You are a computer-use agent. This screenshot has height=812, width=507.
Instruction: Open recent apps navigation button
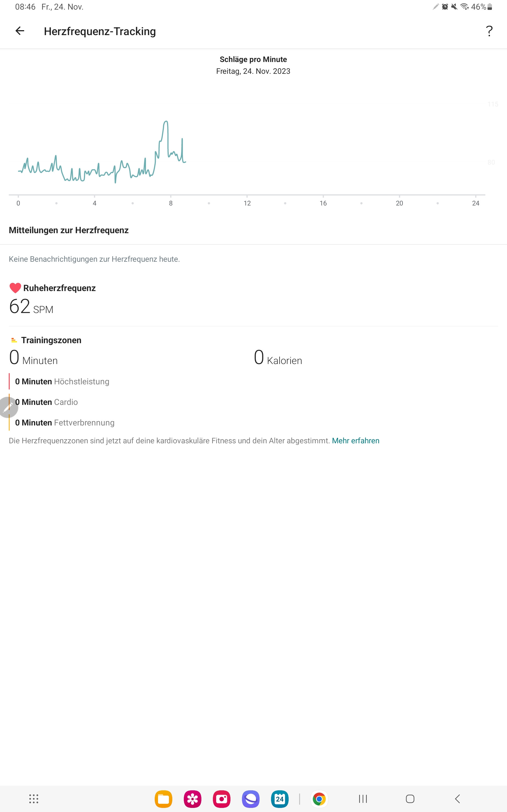point(363,799)
